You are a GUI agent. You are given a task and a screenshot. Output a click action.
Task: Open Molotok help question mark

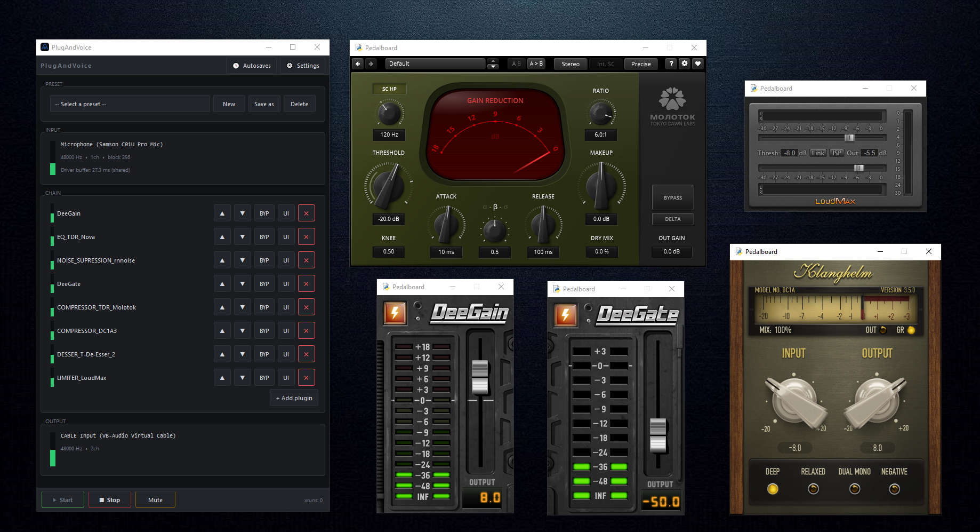671,63
